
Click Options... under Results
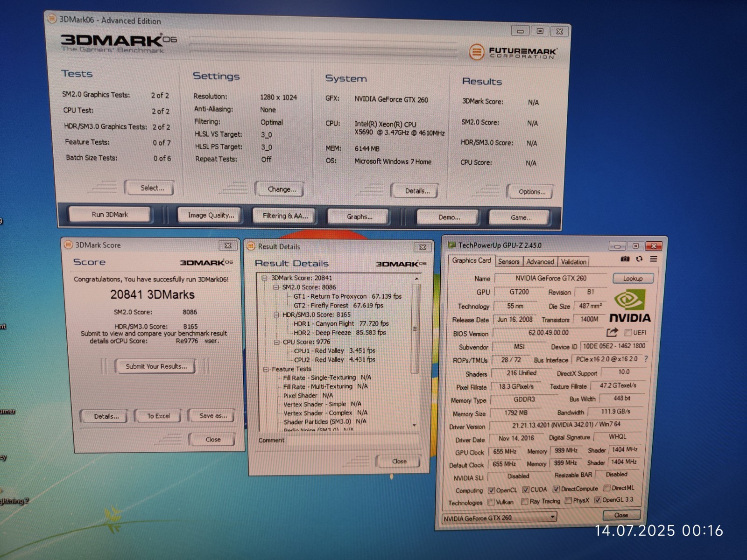click(x=531, y=192)
